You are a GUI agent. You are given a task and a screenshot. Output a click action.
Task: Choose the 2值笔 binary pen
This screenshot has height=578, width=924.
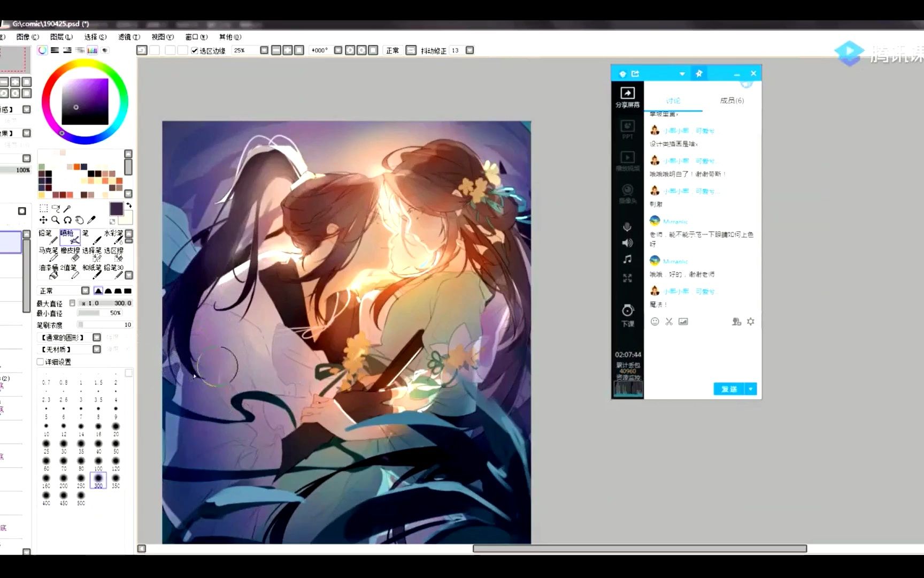point(70,271)
